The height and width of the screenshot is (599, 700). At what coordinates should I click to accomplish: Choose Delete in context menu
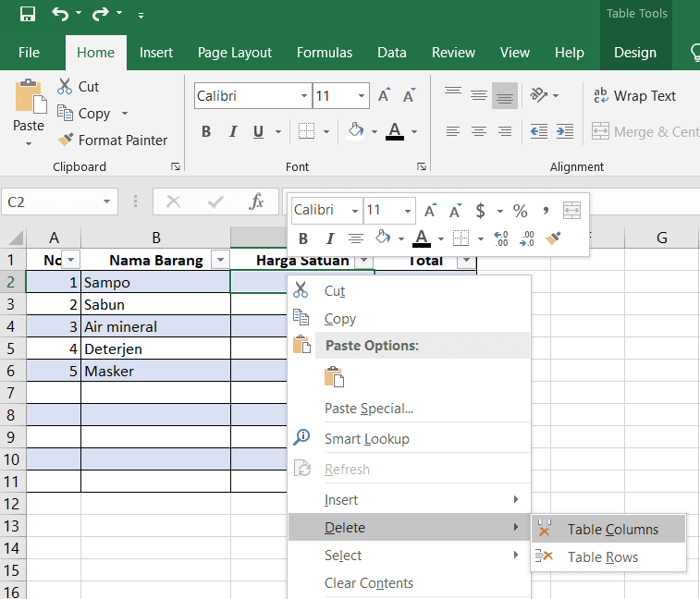[410, 527]
